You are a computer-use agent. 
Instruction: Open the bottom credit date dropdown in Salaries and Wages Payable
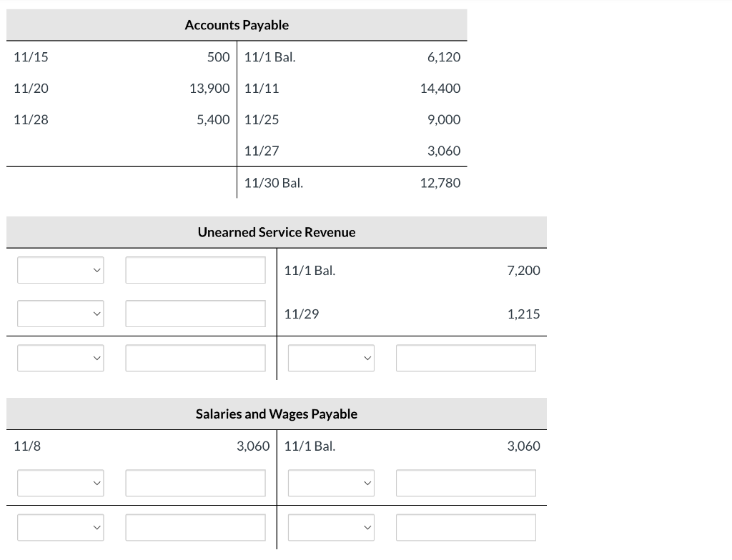point(330,527)
